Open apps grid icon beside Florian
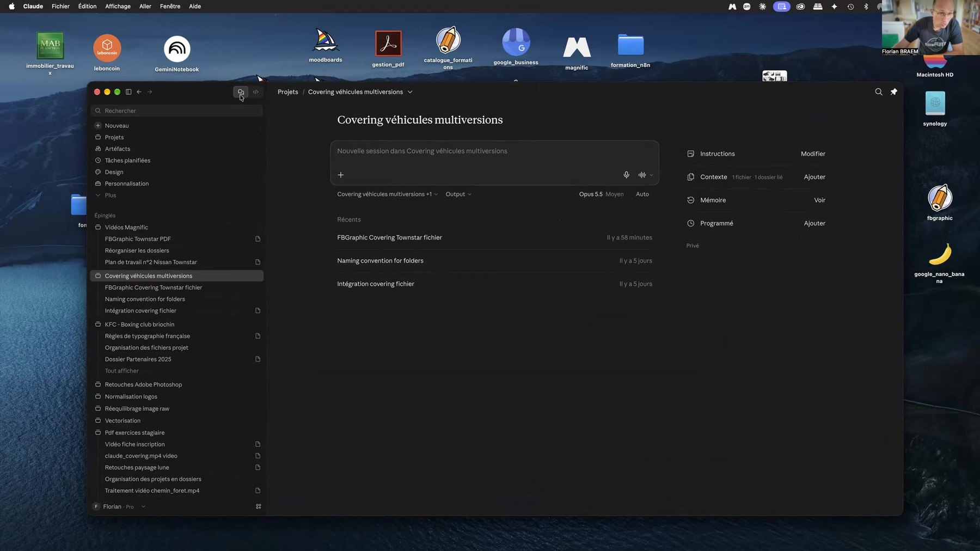 click(x=259, y=506)
